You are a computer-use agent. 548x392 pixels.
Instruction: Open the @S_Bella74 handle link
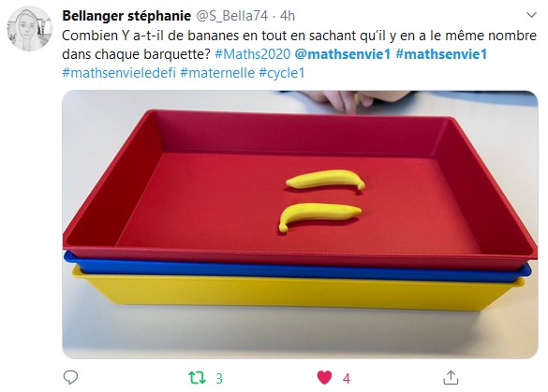click(x=231, y=16)
